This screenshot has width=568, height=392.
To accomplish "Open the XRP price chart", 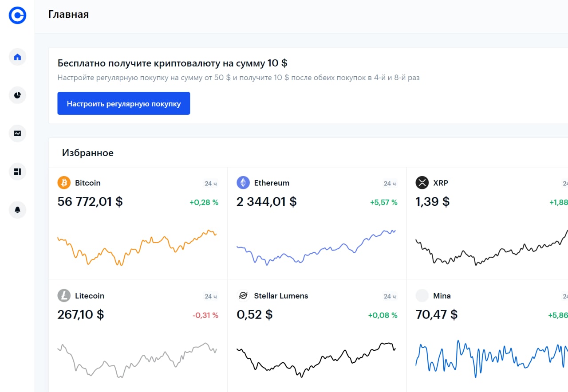I will (x=492, y=247).
